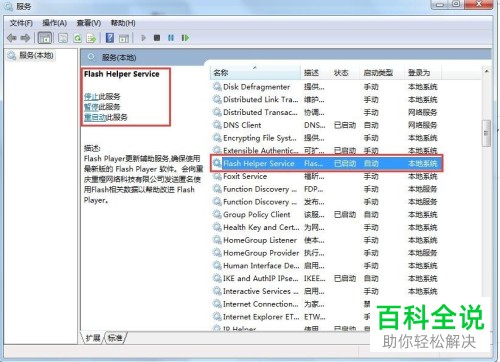Click the Flash Helper Service heading in details pane
500x362 pixels.
point(122,74)
